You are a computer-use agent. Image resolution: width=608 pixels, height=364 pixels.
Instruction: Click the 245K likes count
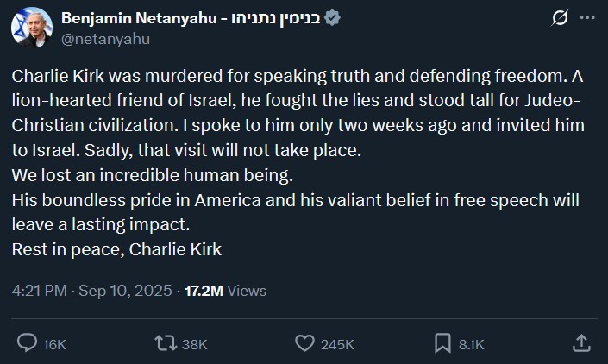(x=338, y=344)
